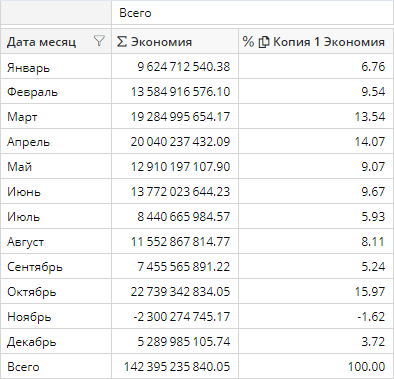Select the Январь row label
Viewport: 394px width, 379px height.
(x=28, y=68)
